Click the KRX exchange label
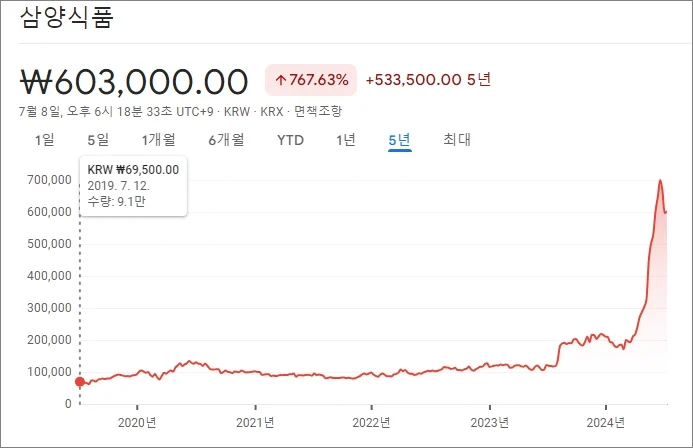Screen dimensions: 693x448 271,112
